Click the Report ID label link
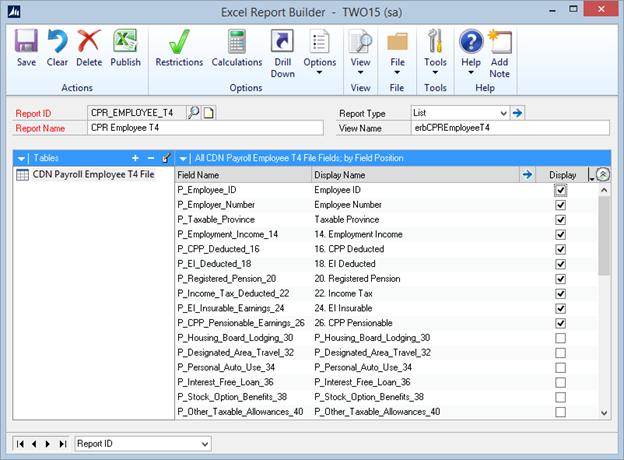This screenshot has width=624, height=460. (x=33, y=113)
